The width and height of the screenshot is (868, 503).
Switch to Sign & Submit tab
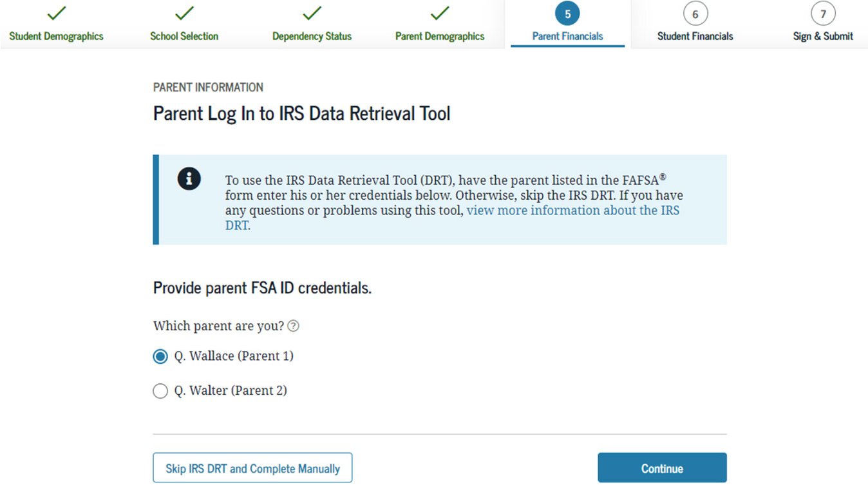pyautogui.click(x=823, y=36)
